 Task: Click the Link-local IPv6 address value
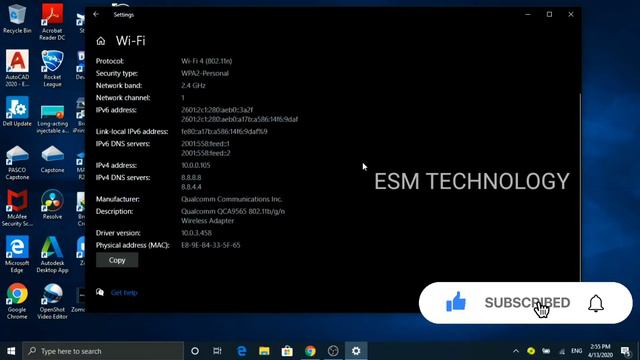click(224, 131)
